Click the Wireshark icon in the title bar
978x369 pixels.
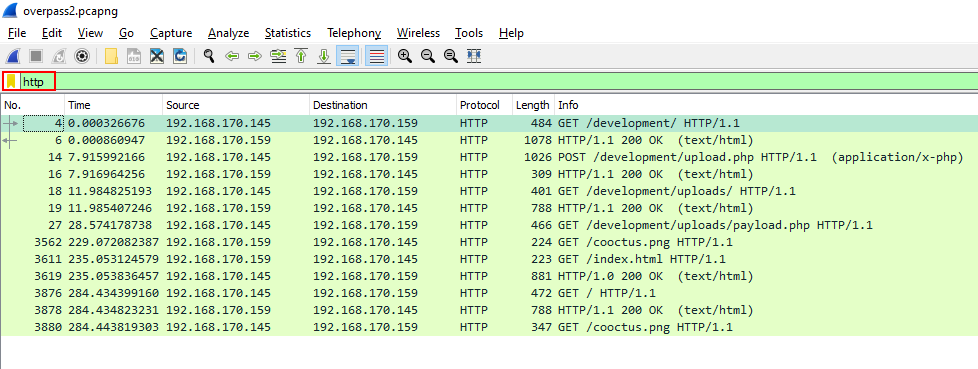[10, 11]
